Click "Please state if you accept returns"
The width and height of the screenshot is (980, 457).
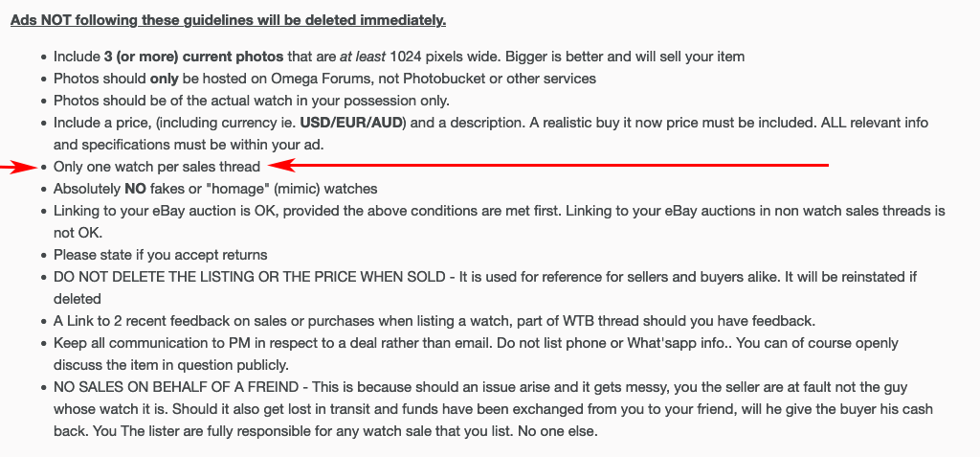tap(160, 255)
